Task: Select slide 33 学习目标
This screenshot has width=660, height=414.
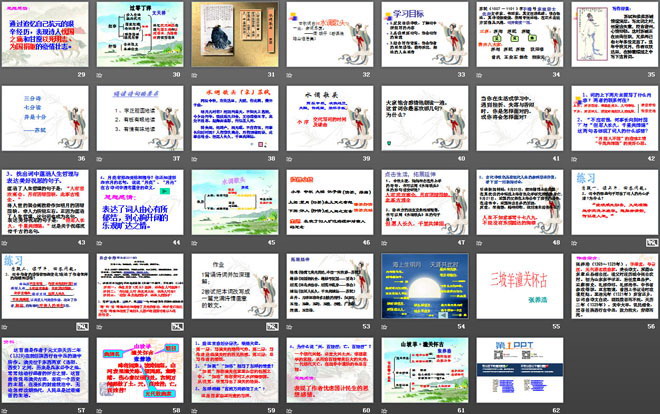Action: point(425,34)
